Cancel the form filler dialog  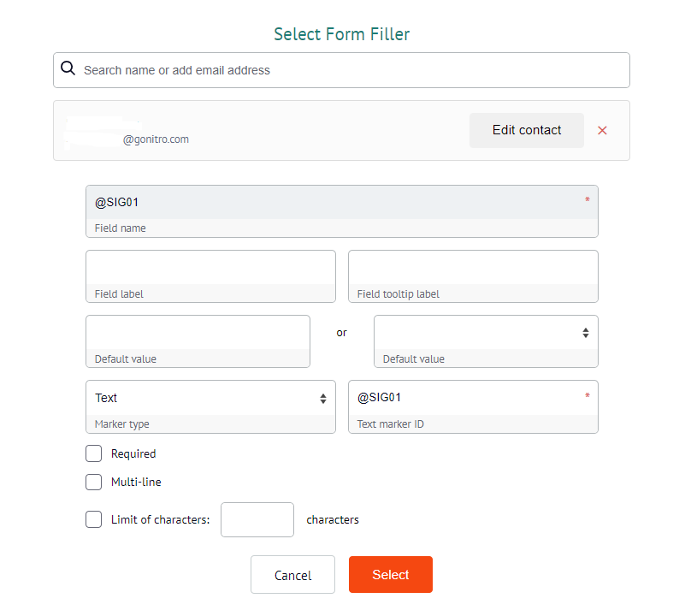point(292,574)
